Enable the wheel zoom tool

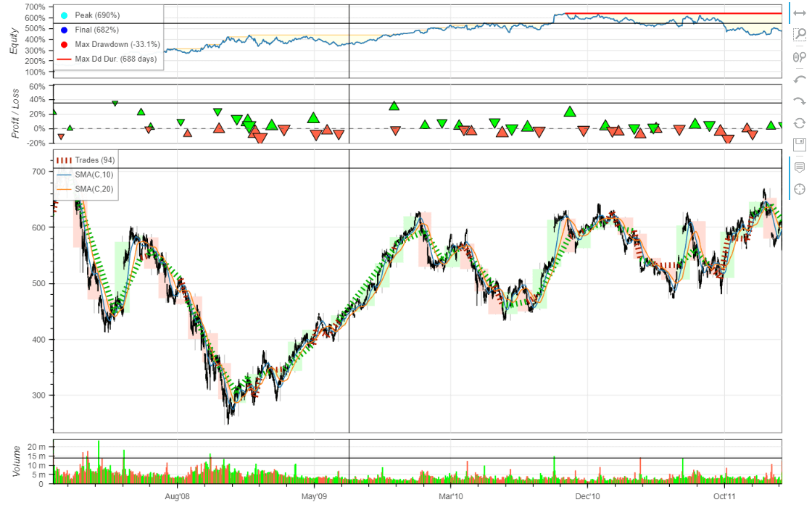800,57
